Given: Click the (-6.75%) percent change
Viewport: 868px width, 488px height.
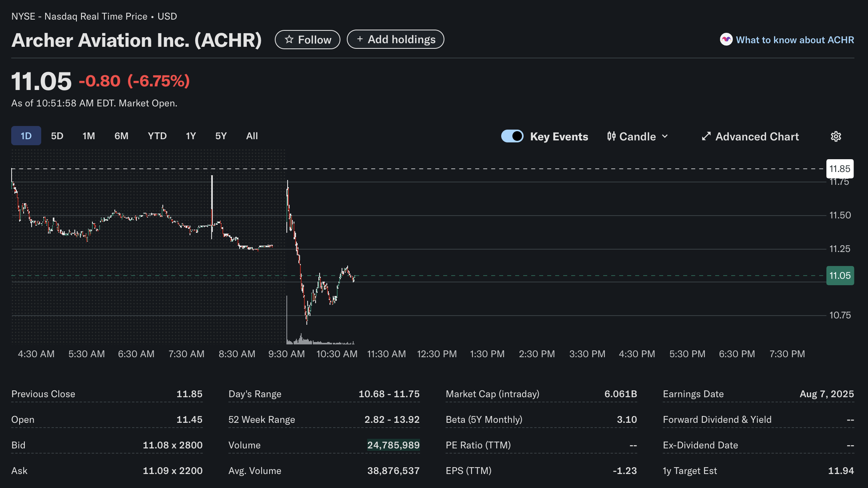Looking at the screenshot, I should 158,81.
